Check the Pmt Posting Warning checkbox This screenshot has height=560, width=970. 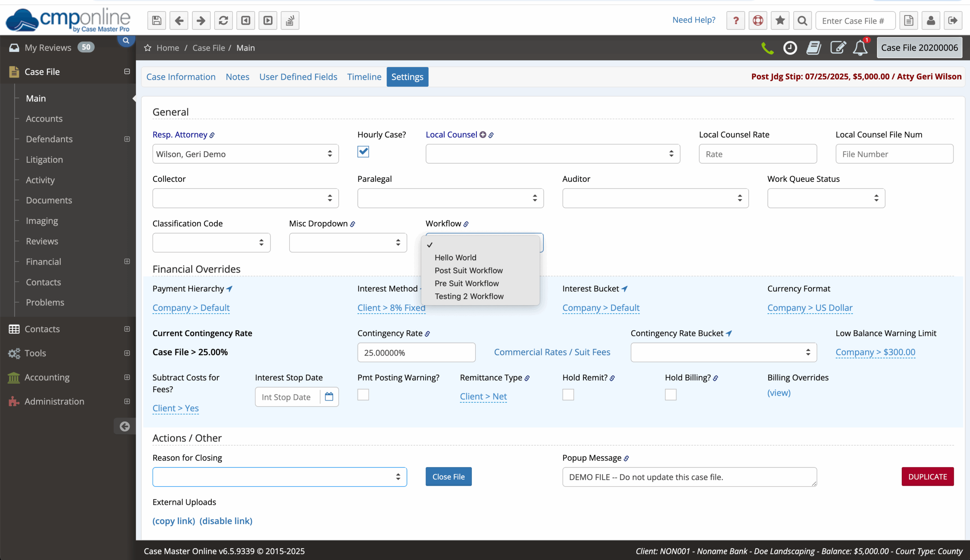(363, 395)
